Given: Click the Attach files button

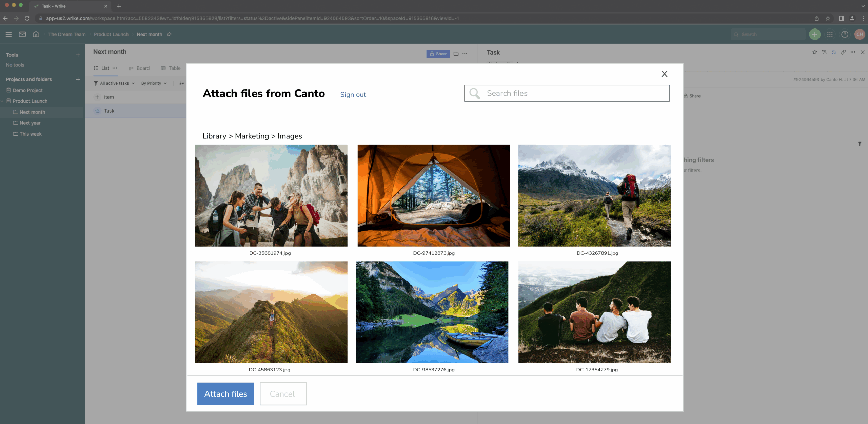Looking at the screenshot, I should click(x=225, y=394).
